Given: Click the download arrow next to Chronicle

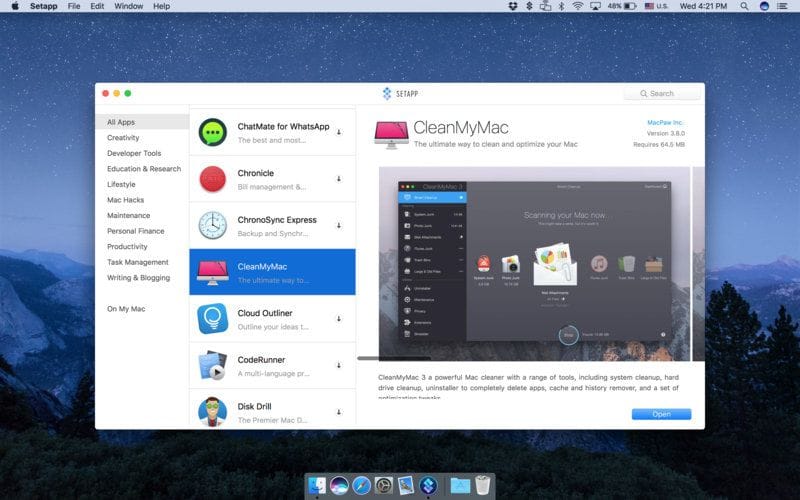Looking at the screenshot, I should coord(339,179).
